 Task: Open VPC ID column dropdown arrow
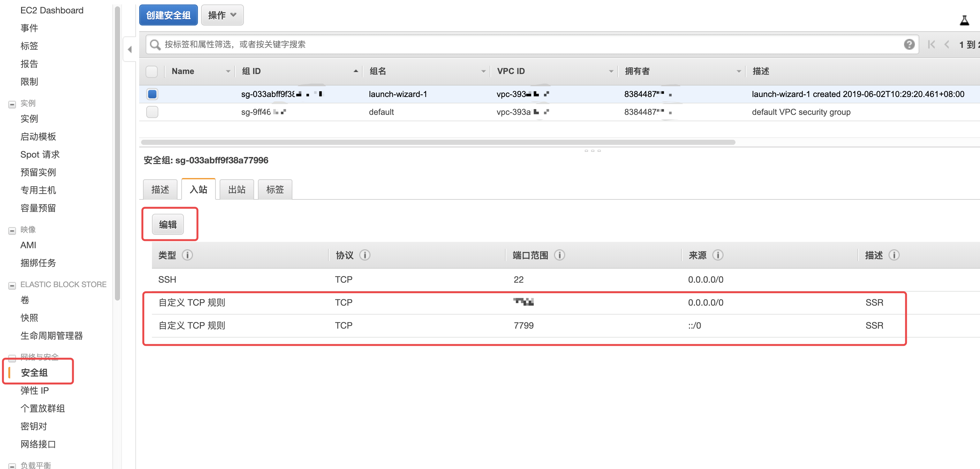click(611, 71)
